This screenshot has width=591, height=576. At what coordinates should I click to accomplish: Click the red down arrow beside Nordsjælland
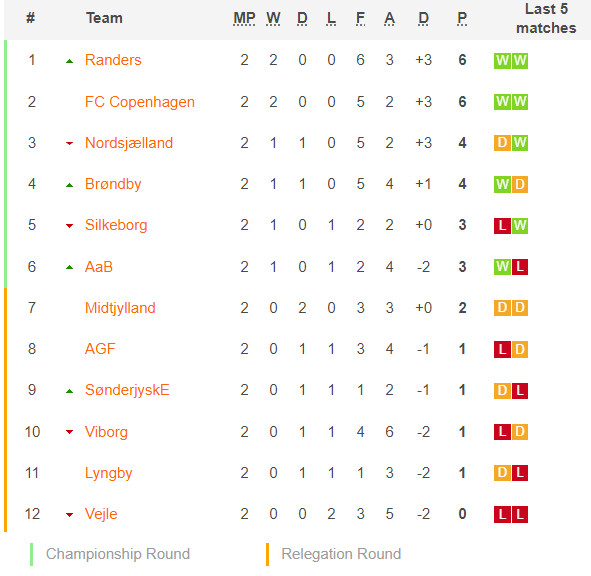[x=69, y=143]
